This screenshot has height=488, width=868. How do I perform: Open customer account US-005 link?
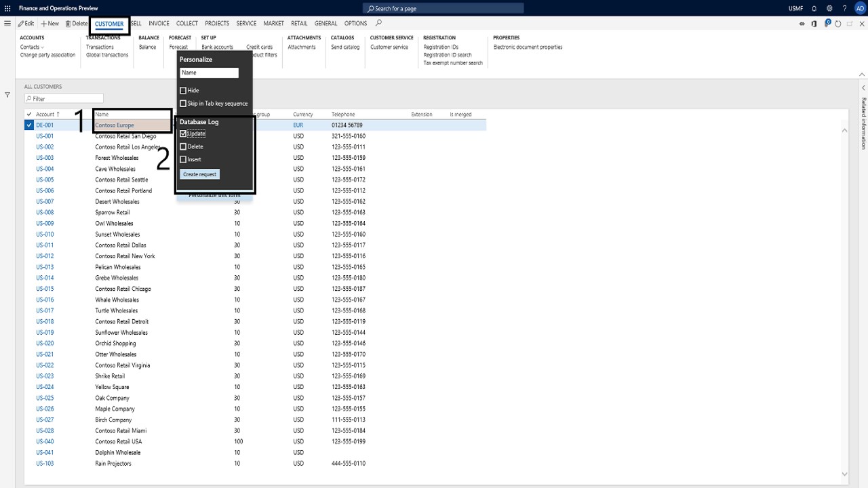[x=45, y=180]
